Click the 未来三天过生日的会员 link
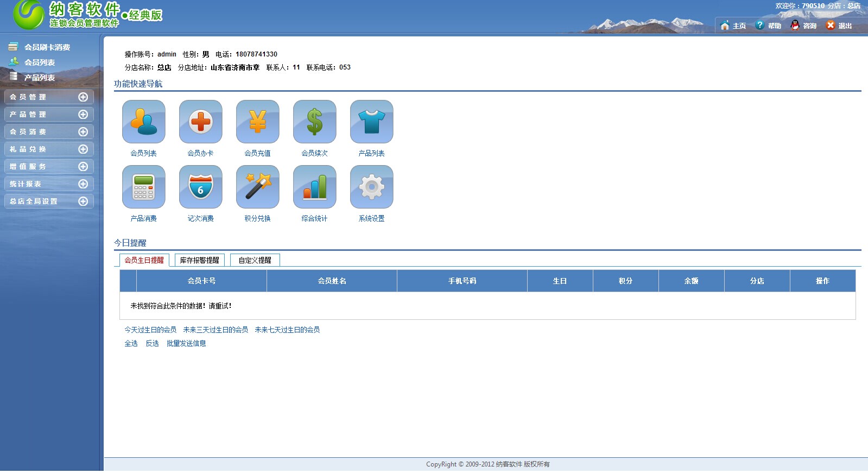This screenshot has width=868, height=473. (216, 330)
